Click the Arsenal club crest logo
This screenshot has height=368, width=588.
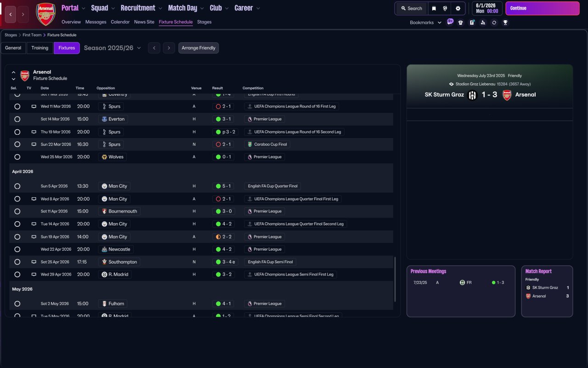(x=45, y=14)
